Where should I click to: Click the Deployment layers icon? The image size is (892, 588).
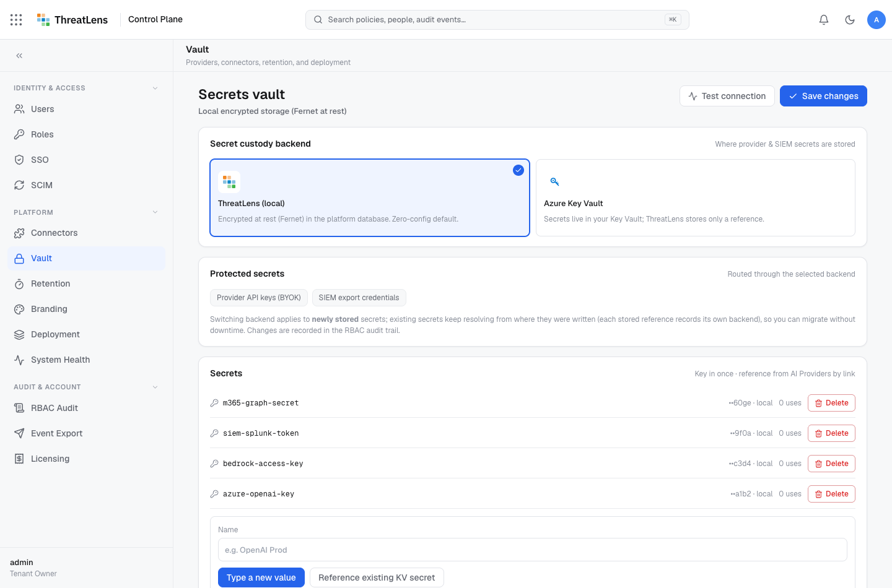click(19, 334)
